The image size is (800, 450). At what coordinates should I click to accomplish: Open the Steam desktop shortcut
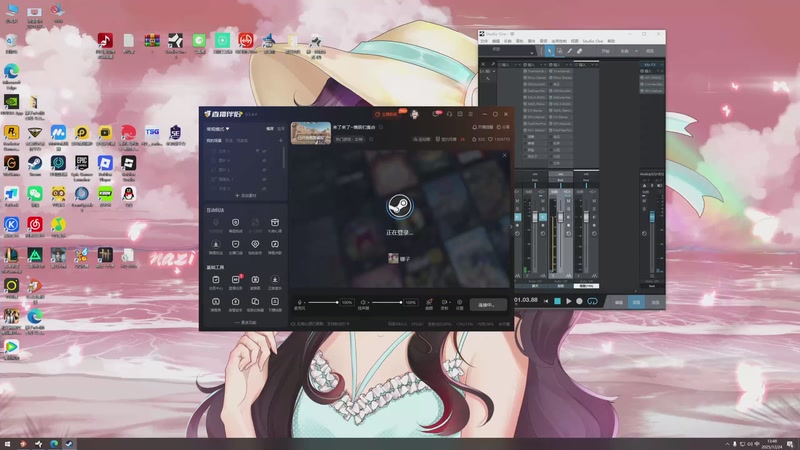coord(35,164)
